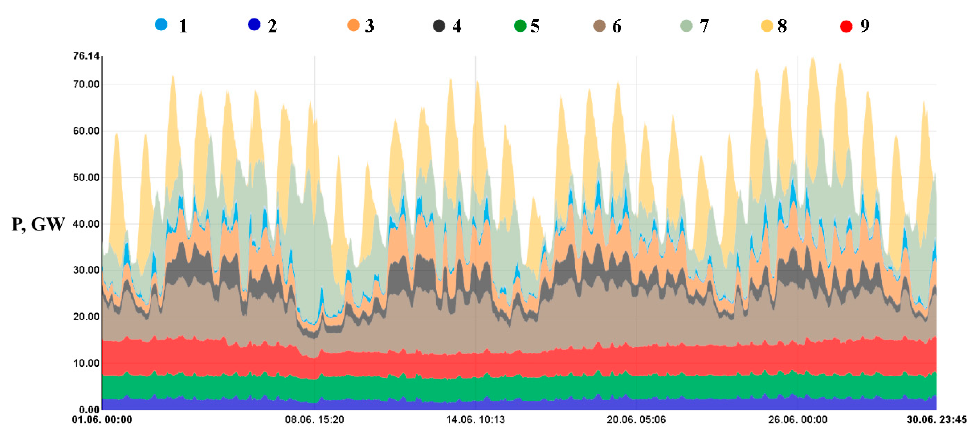
Task: Click the x-axis label 14.06. 10:13
Action: pos(475,420)
